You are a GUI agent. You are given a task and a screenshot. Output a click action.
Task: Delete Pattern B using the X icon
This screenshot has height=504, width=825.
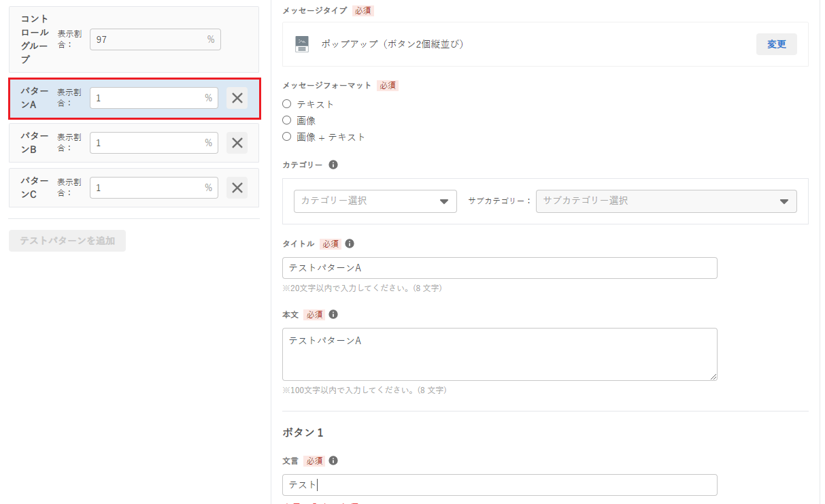coord(237,143)
